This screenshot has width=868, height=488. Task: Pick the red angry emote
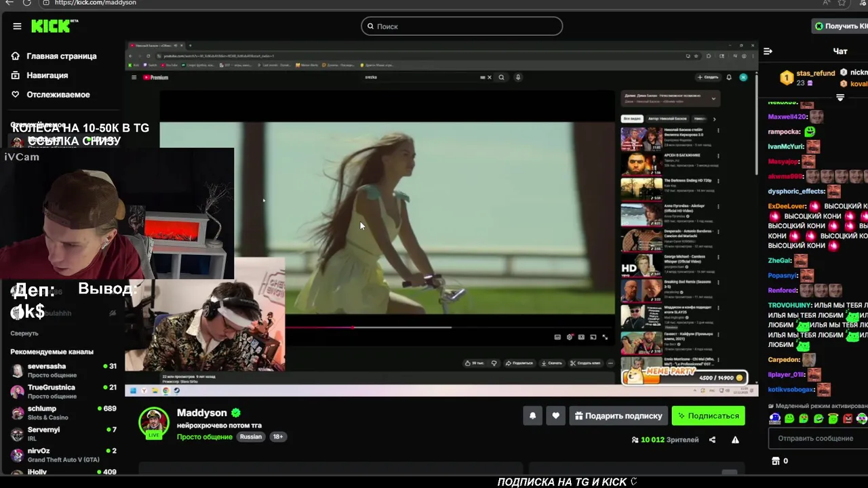[x=848, y=419]
